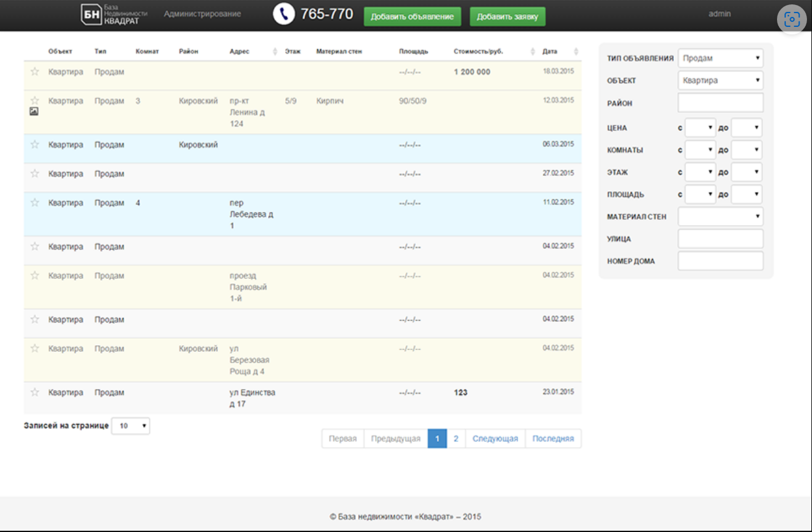Click the floor value '5/9'
The height and width of the screenshot is (532, 812).
[291, 101]
